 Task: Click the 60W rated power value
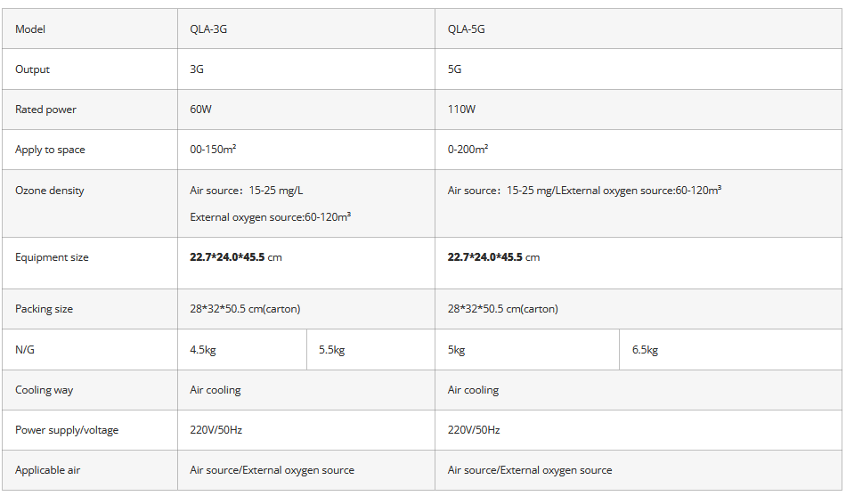(201, 110)
